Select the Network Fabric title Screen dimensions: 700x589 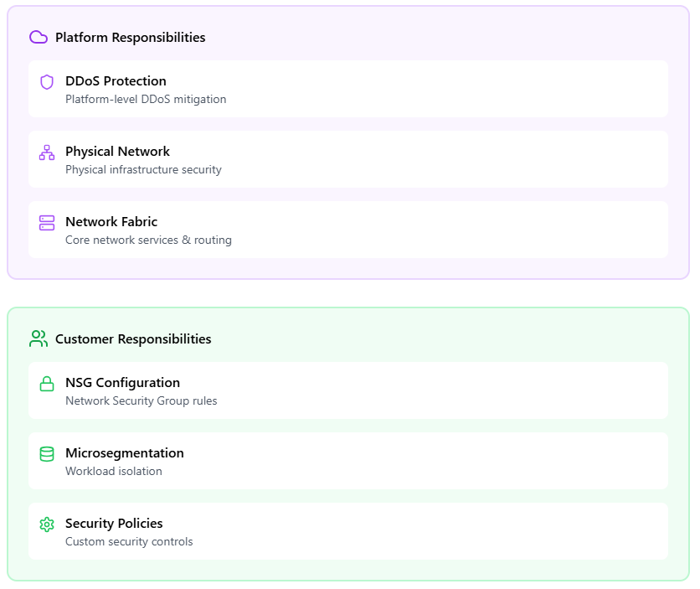coord(111,221)
